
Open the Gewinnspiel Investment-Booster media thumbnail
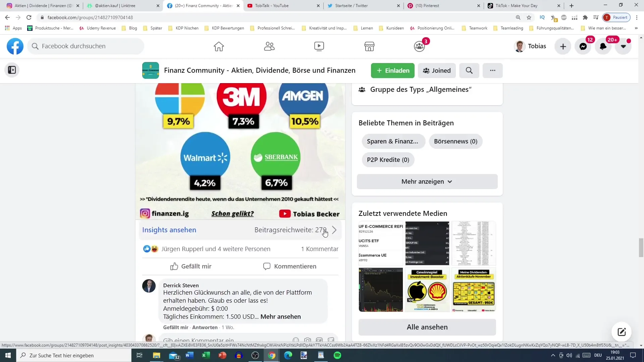pos(427,290)
